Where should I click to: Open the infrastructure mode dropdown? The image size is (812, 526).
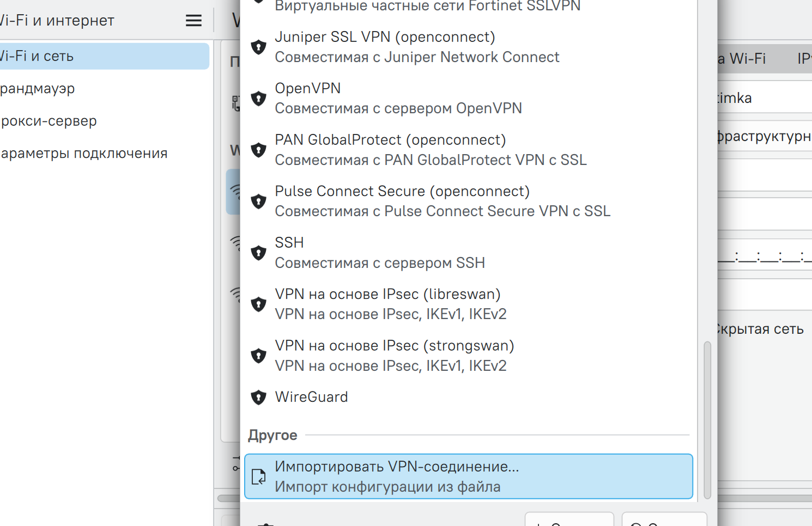[x=764, y=136]
